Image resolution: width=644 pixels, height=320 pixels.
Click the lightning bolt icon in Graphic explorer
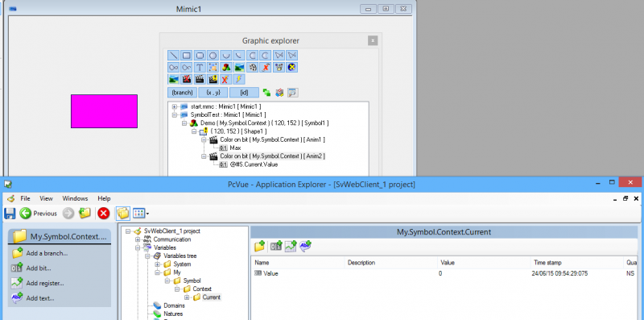[x=239, y=79]
